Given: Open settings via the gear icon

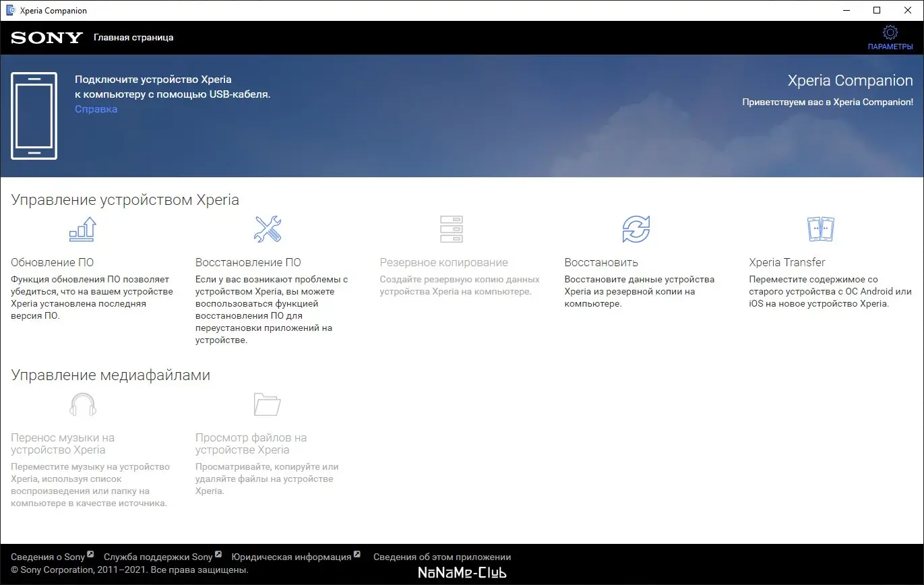Looking at the screenshot, I should point(890,32).
